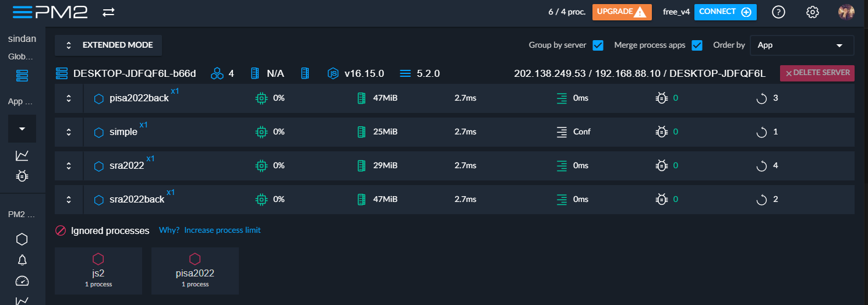Click the blue CONNECT button

(725, 12)
